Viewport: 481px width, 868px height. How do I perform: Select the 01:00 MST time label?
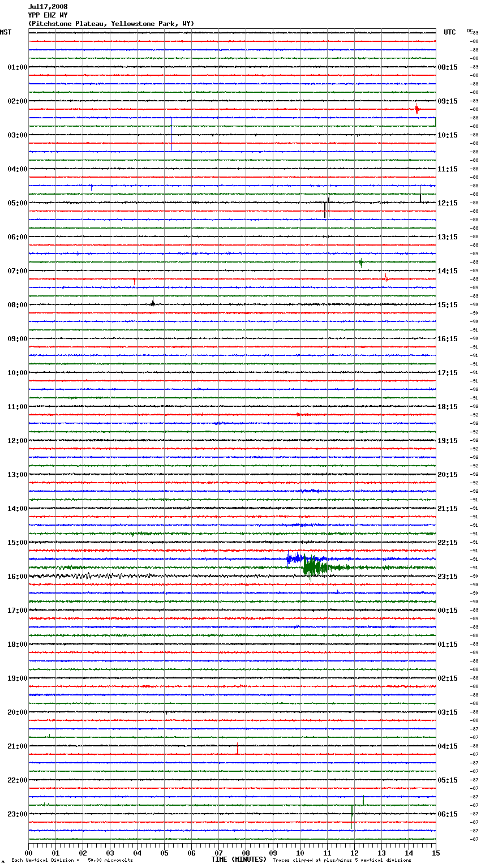pos(18,67)
